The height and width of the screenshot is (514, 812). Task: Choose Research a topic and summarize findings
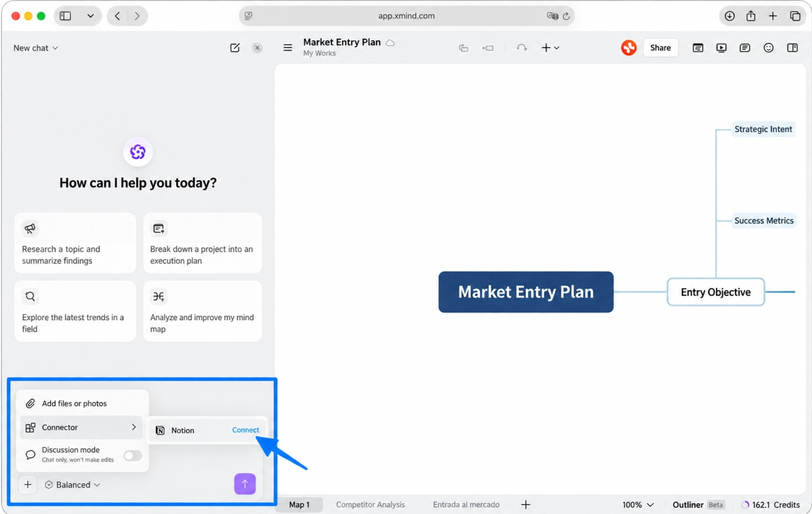point(75,243)
